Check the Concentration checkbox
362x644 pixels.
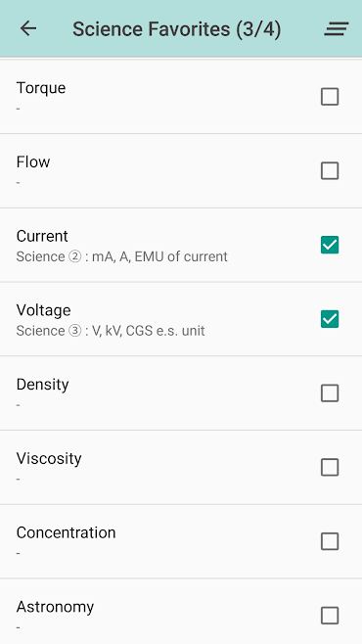coord(330,541)
